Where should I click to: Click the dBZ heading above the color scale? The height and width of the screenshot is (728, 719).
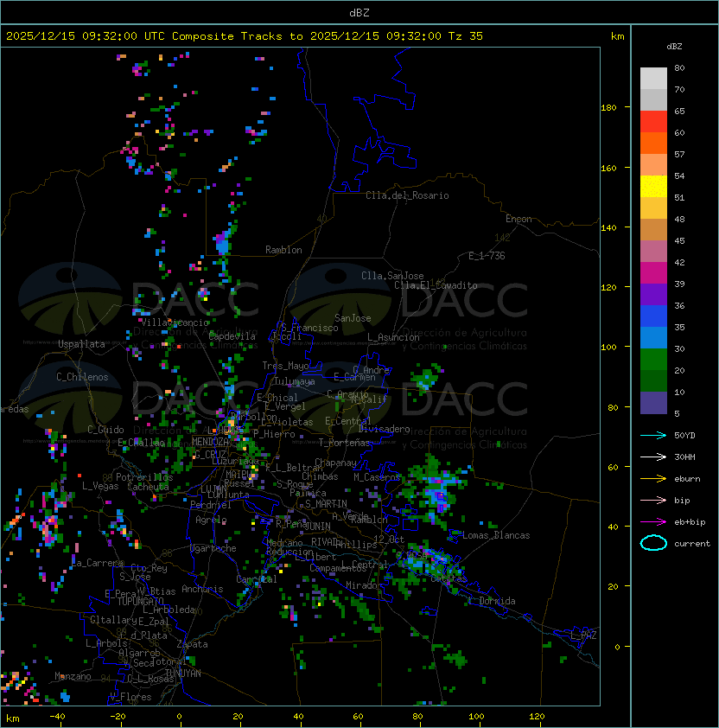(x=674, y=47)
